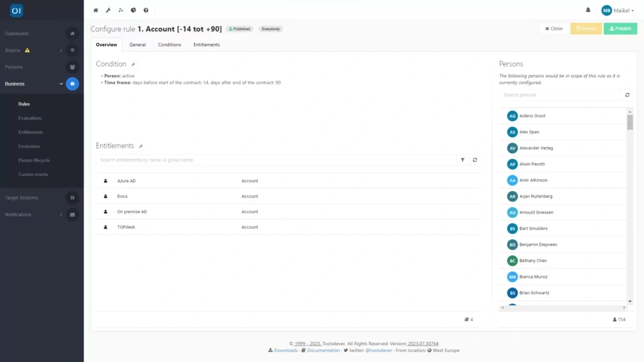Image resolution: width=644 pixels, height=362 pixels.
Task: Click the notifications bell icon
Action: coord(588,10)
